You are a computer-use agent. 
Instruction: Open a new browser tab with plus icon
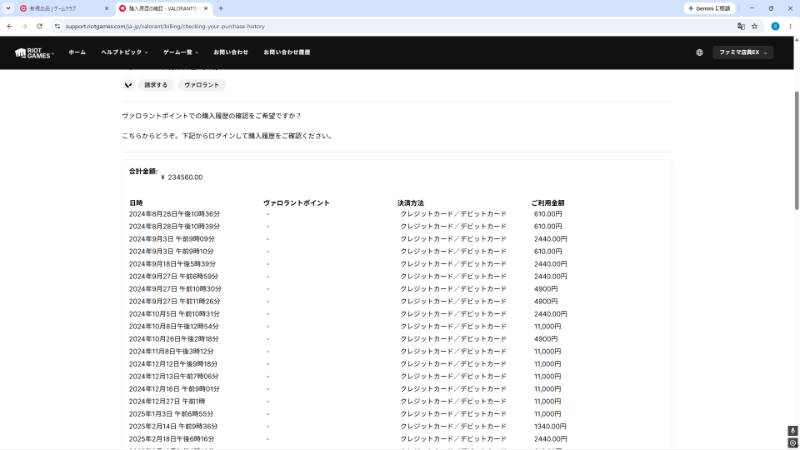point(221,8)
